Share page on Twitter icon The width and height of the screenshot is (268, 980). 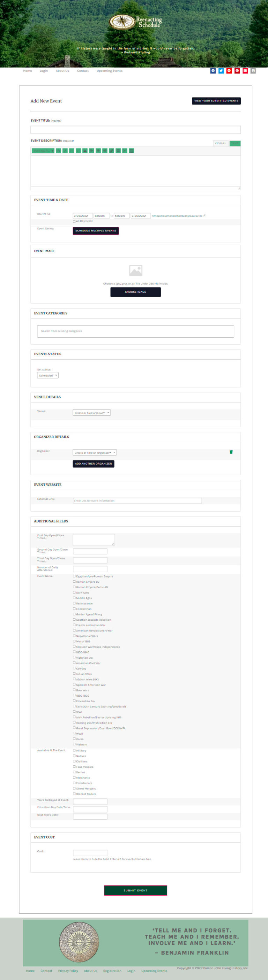(x=221, y=71)
